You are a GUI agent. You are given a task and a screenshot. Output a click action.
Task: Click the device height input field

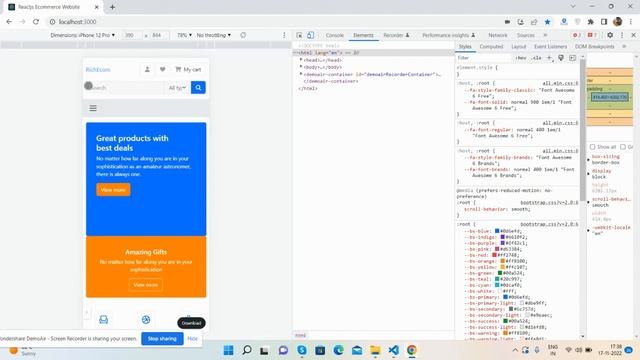159,35
